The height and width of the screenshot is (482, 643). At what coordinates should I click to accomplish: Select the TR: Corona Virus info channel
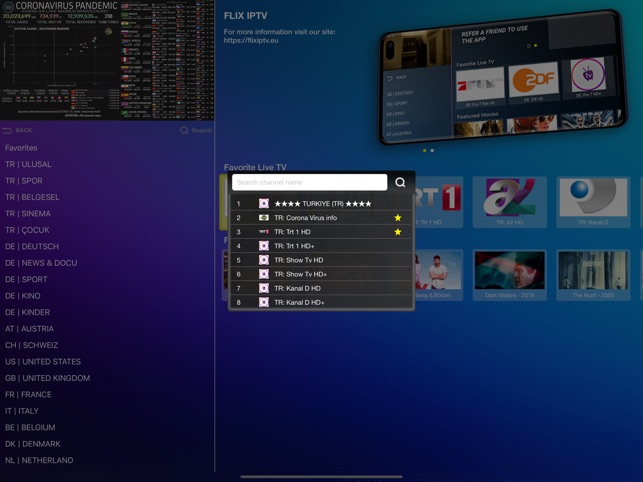(321, 218)
